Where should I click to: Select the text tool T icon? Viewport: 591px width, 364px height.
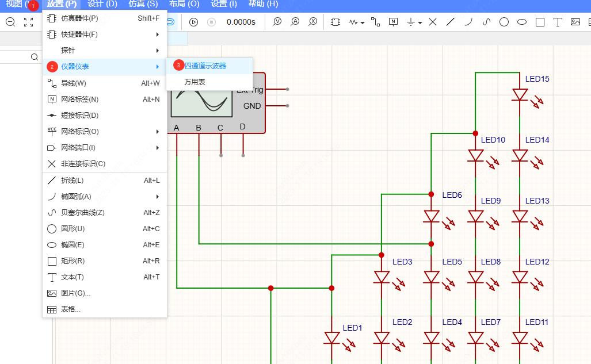point(557,22)
